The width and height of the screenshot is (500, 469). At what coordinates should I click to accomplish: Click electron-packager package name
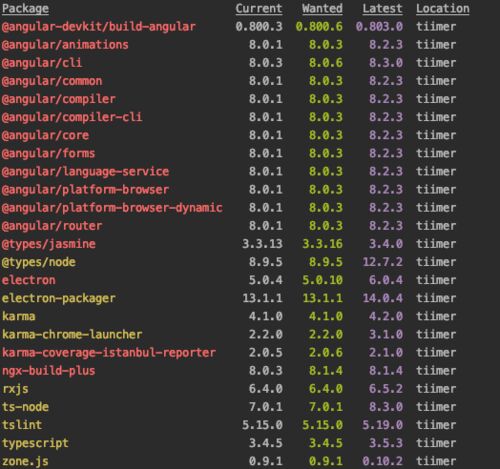[x=59, y=298]
